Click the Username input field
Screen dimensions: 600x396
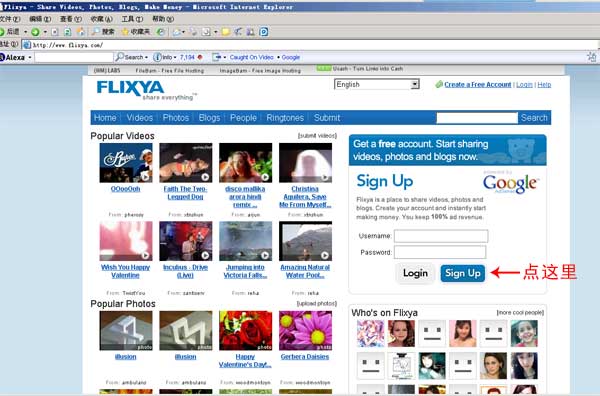click(441, 236)
